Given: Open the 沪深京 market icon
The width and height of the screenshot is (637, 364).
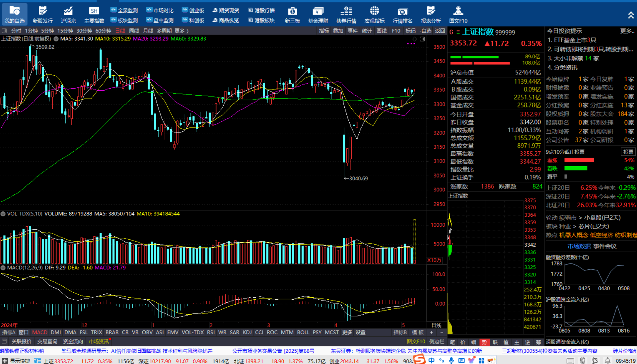Looking at the screenshot, I should (x=68, y=15).
